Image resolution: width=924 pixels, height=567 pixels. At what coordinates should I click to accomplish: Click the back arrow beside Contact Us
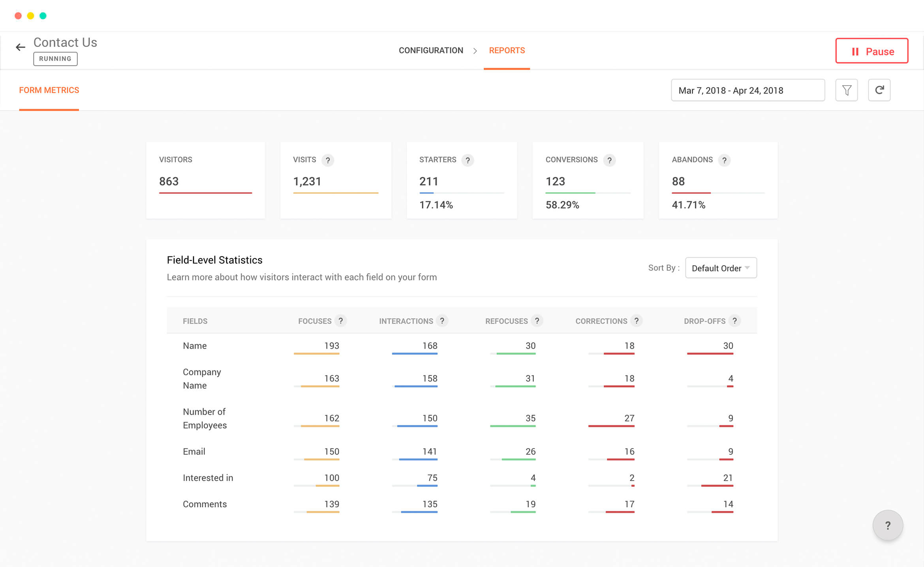tap(21, 47)
